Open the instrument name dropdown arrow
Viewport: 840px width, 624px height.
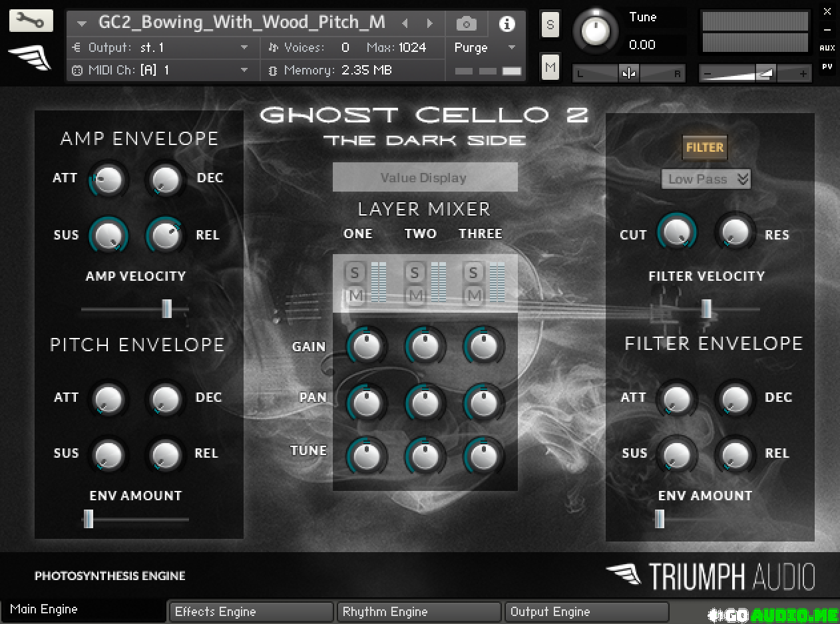point(82,24)
